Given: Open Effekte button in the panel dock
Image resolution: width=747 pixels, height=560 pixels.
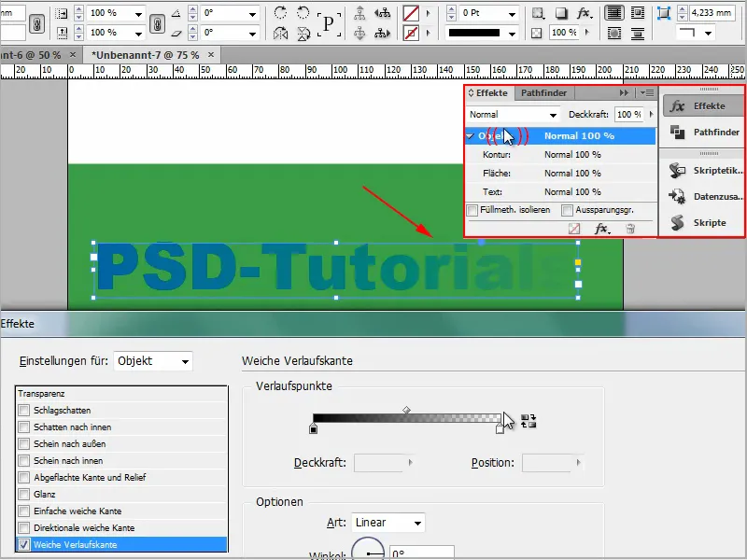Looking at the screenshot, I should (702, 105).
